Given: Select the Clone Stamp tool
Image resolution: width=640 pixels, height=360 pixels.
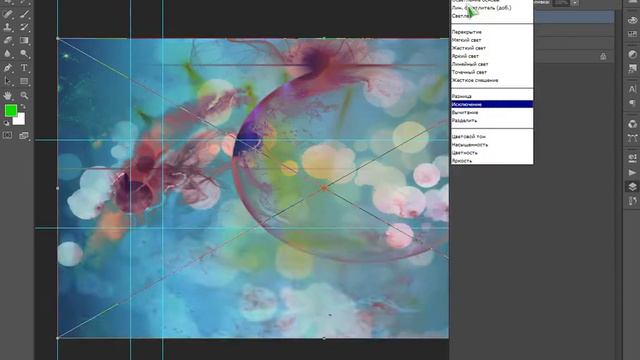Looking at the screenshot, I should click(x=8, y=27).
